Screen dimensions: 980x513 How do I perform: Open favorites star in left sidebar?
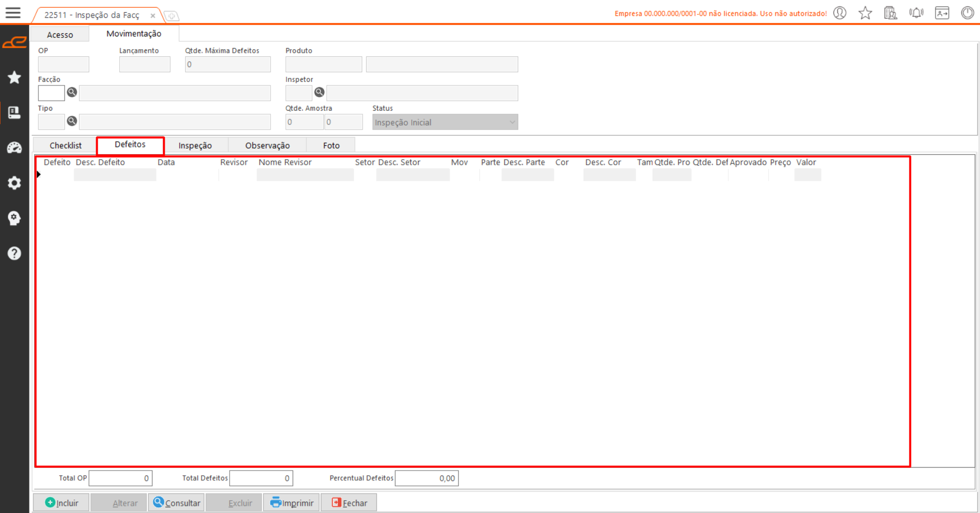[14, 77]
